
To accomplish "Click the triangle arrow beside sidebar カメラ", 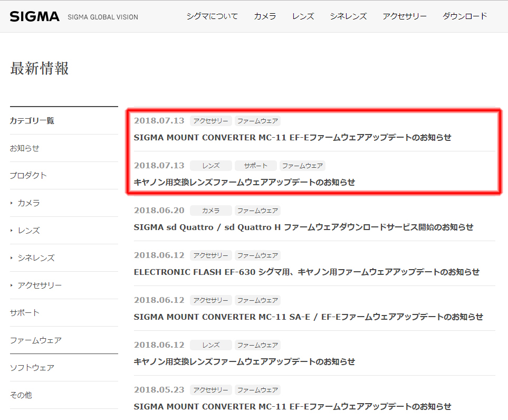I will (11, 203).
